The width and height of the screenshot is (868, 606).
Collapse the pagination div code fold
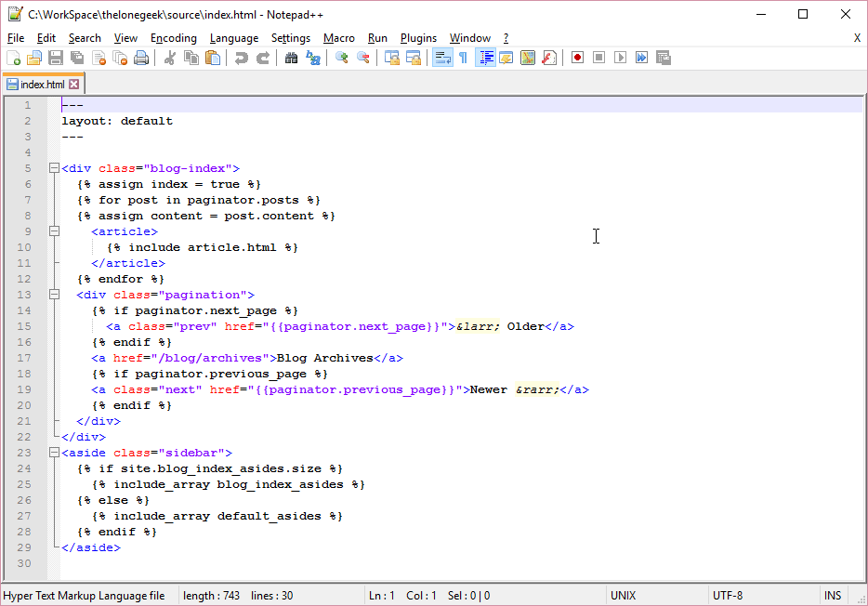[53, 294]
